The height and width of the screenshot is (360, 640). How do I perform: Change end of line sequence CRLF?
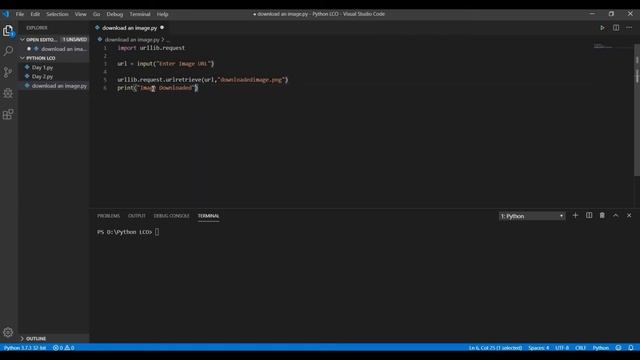click(x=580, y=348)
